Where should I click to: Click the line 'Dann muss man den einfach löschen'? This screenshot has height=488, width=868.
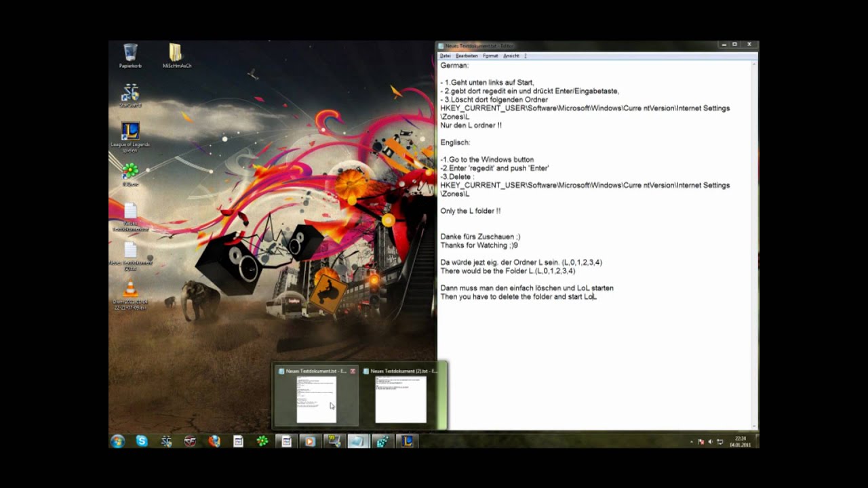[x=527, y=288]
